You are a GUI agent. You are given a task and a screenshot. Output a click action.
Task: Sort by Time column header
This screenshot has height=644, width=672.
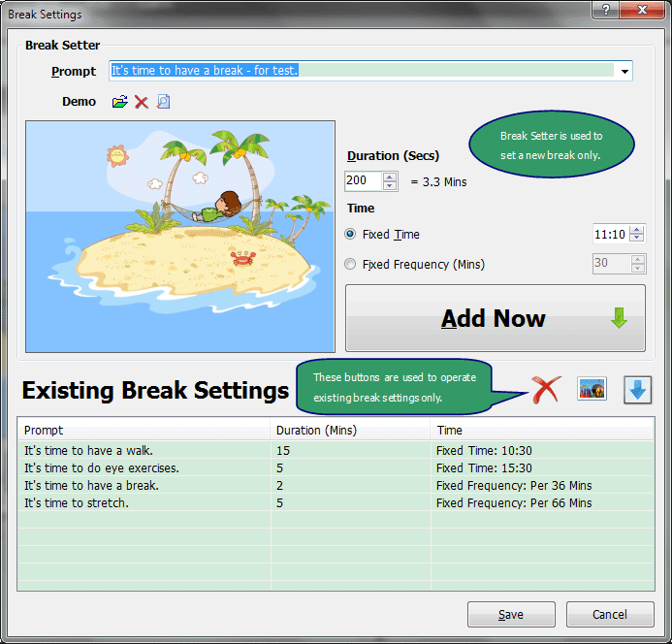[x=542, y=430]
